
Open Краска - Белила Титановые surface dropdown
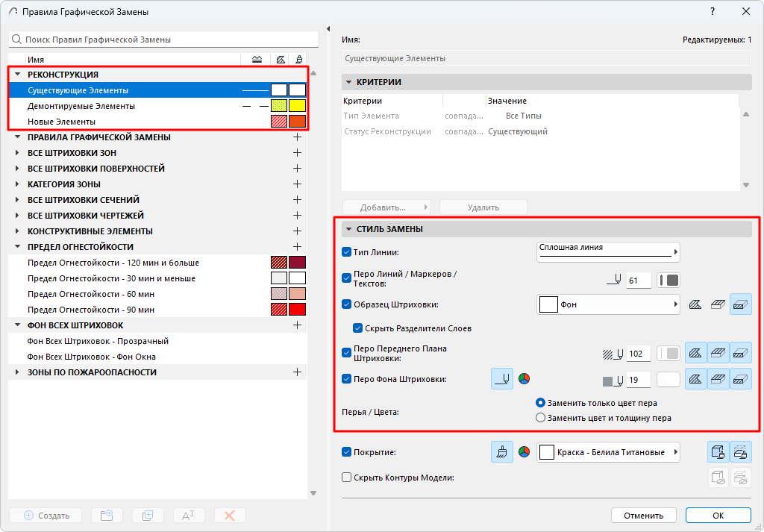click(x=608, y=452)
